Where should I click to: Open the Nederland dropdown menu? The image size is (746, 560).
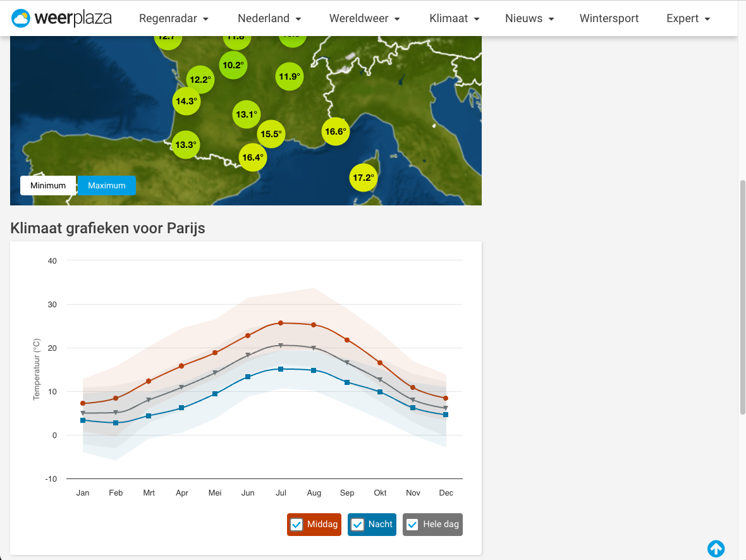269,18
